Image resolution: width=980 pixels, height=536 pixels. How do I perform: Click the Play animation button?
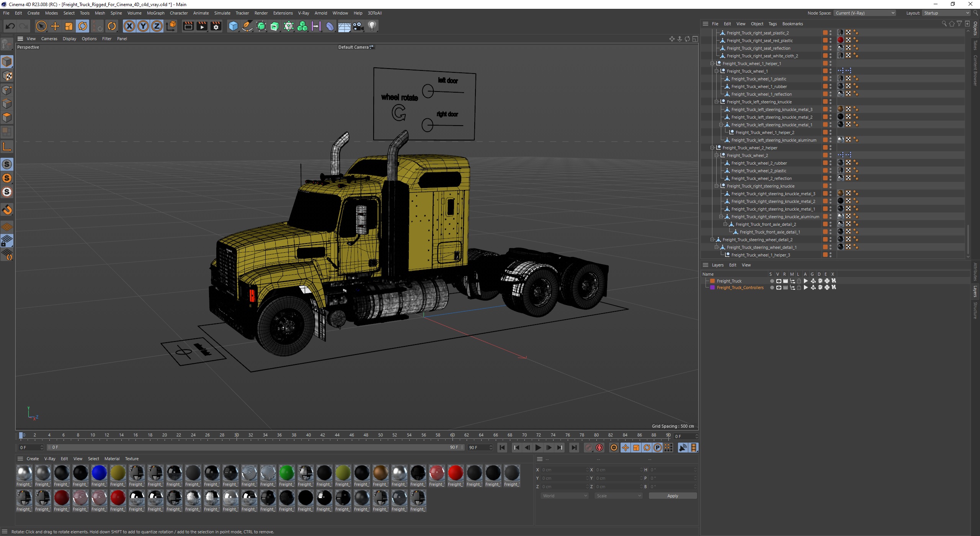click(x=538, y=448)
